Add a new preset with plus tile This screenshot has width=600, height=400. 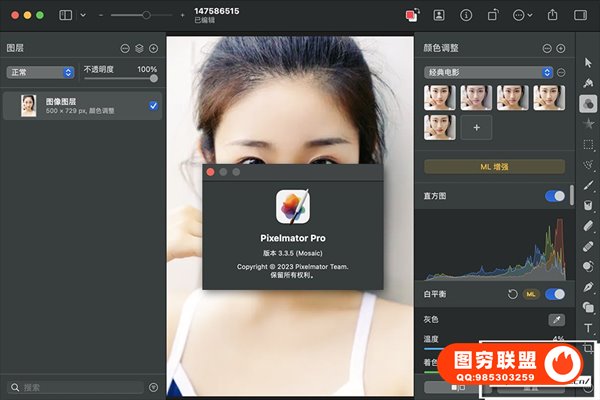point(476,127)
